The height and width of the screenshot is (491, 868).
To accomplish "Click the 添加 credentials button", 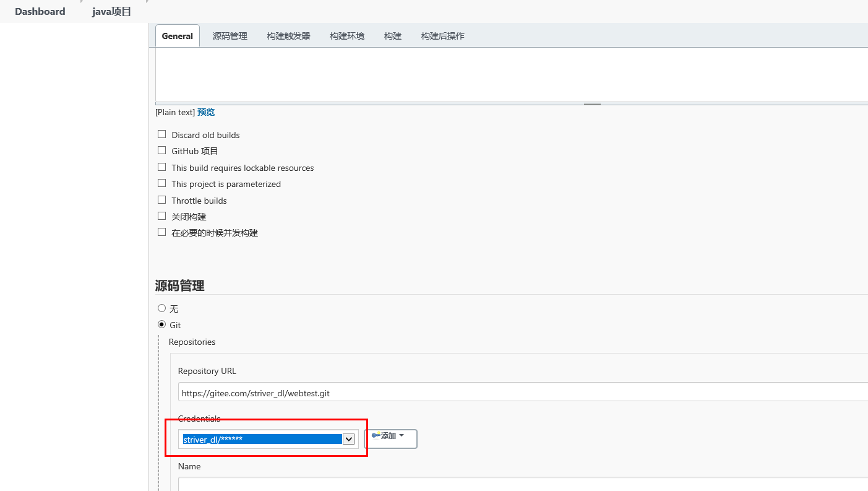I will tap(390, 438).
